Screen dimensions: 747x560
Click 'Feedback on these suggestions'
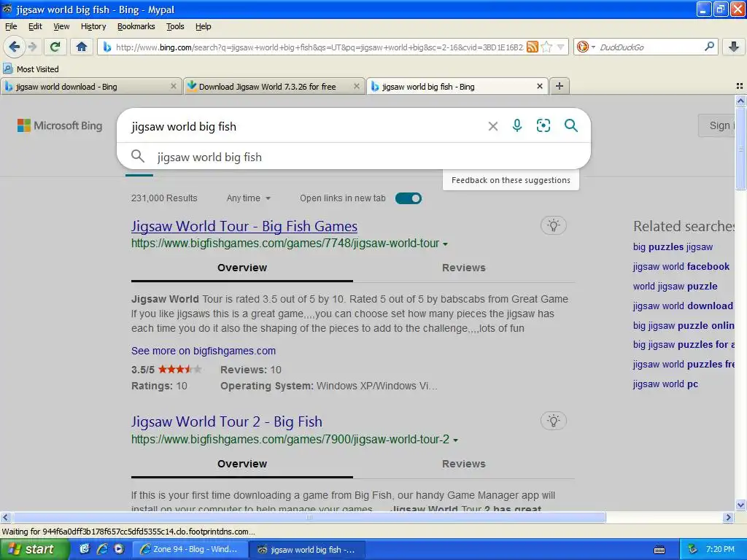pyautogui.click(x=511, y=180)
